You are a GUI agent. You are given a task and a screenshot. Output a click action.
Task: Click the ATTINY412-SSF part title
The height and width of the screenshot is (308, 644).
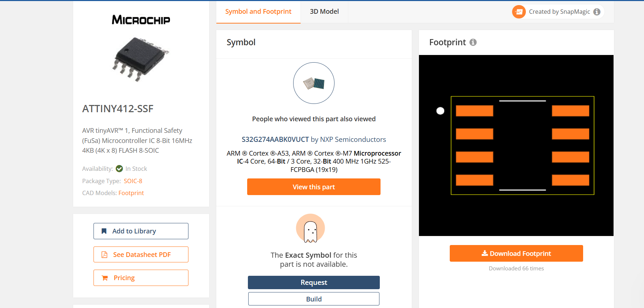click(x=118, y=109)
